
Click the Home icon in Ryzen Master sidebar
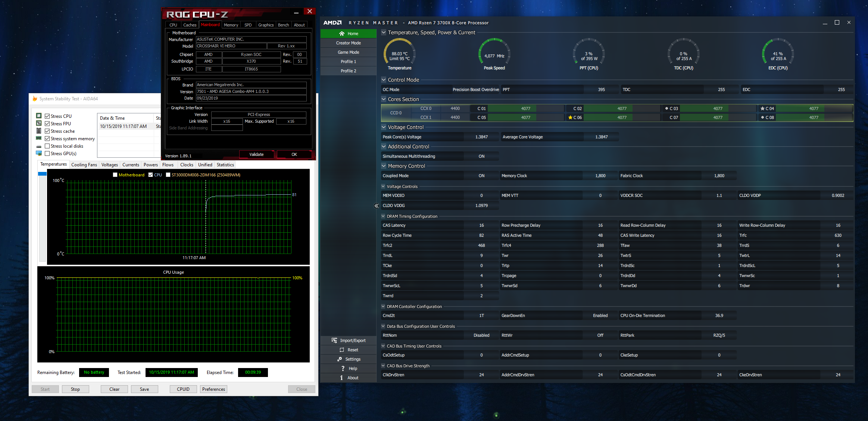(341, 34)
